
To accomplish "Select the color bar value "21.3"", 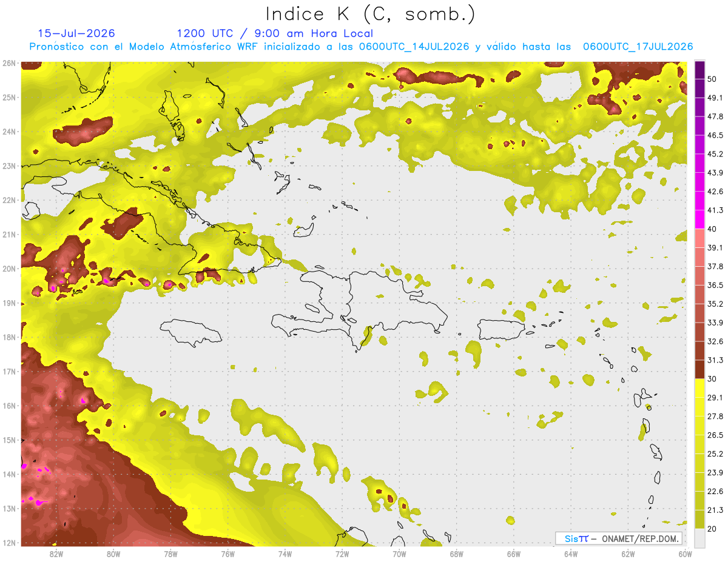I will (716, 510).
